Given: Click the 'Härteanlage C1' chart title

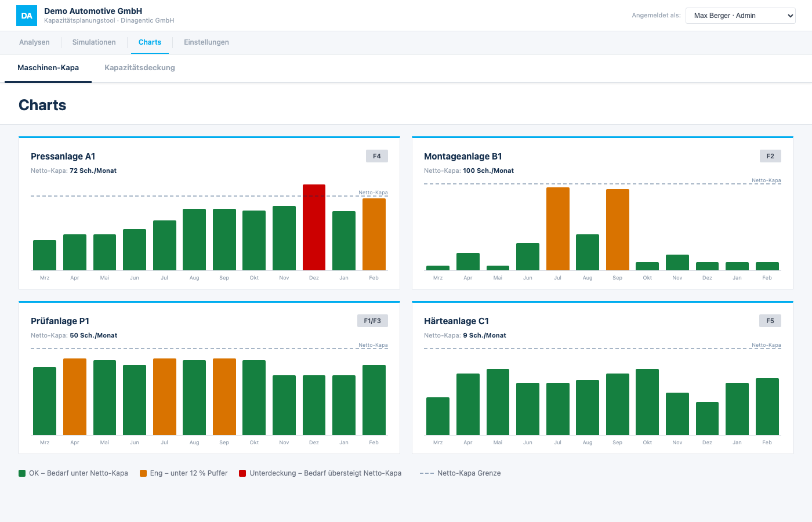Looking at the screenshot, I should click(x=456, y=321).
